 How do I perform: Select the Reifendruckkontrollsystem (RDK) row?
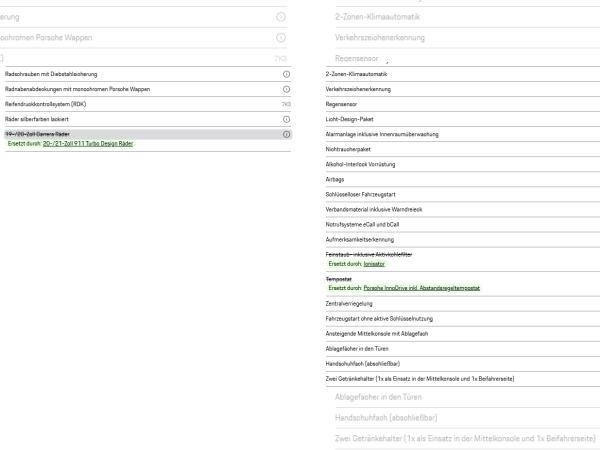[148, 104]
